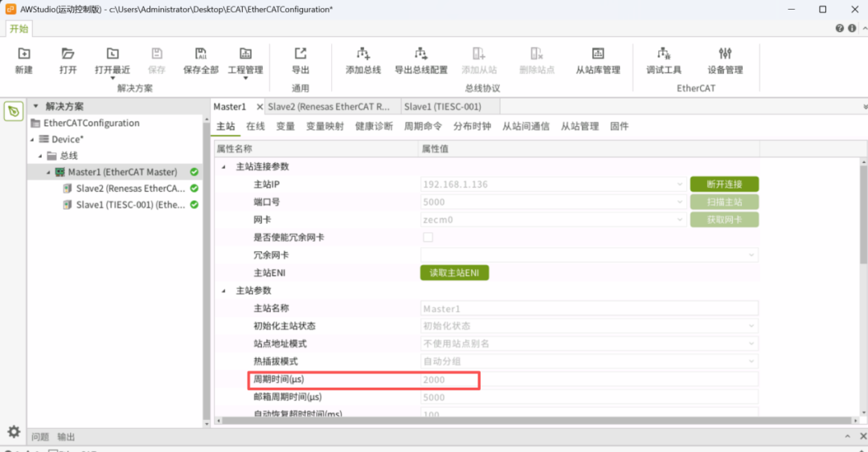This screenshot has height=452, width=868.
Task: Close the Master1 document tab
Action: tap(260, 107)
